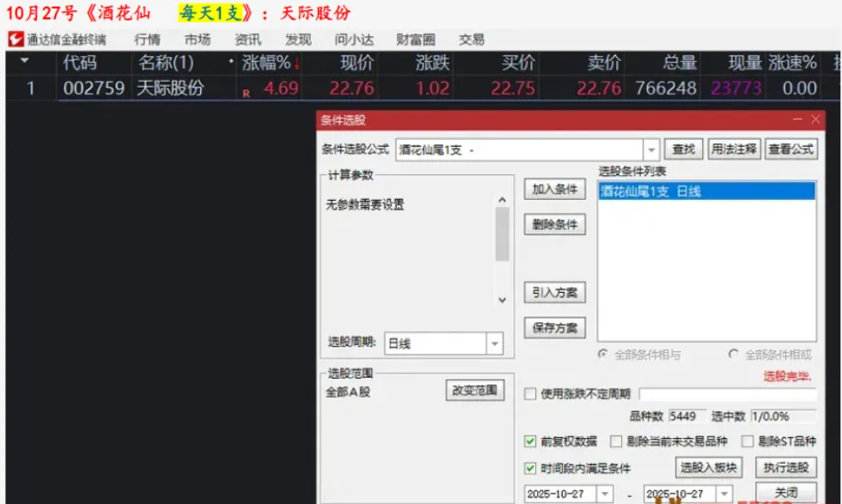Click the red R marker in 天际股份 row
The height and width of the screenshot is (504, 842).
click(247, 93)
